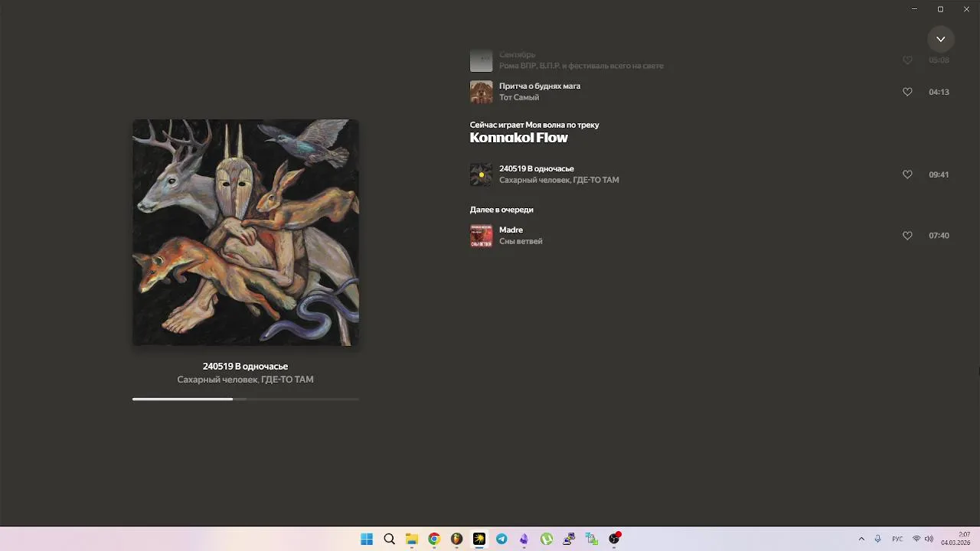Switch input language РУС in the tray
Viewport: 980px width, 551px height.
coord(897,539)
